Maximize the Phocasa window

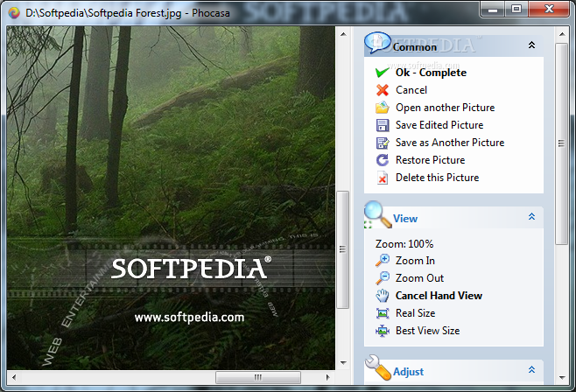click(516, 9)
